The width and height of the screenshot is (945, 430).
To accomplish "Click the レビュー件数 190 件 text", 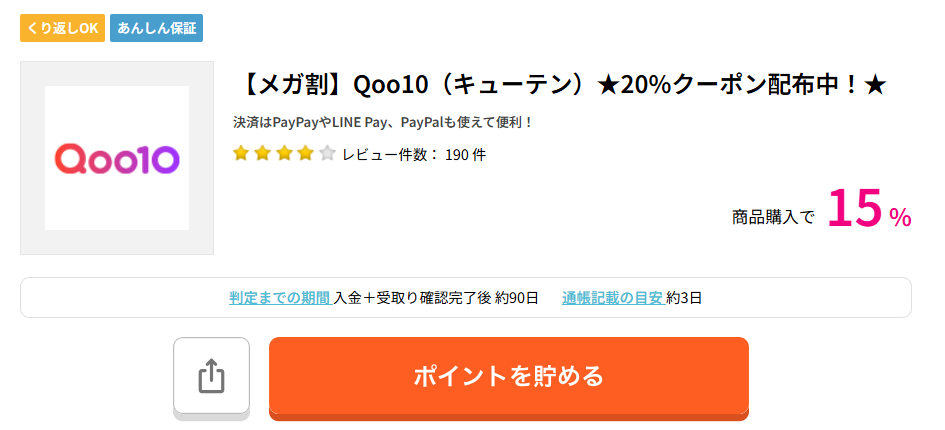I will click(414, 155).
